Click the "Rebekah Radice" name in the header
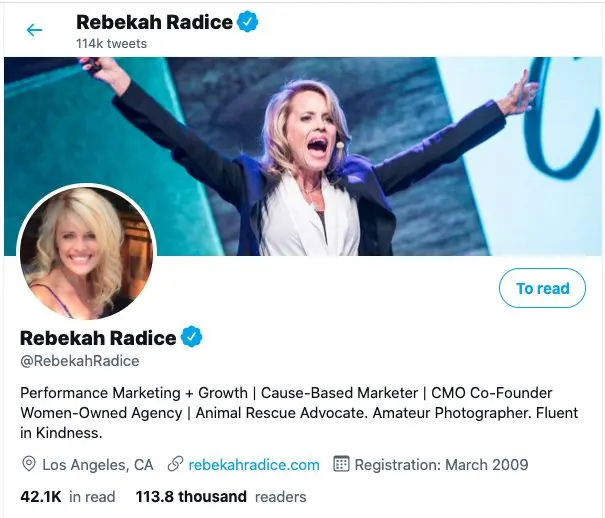This screenshot has width=605, height=518. [x=154, y=21]
